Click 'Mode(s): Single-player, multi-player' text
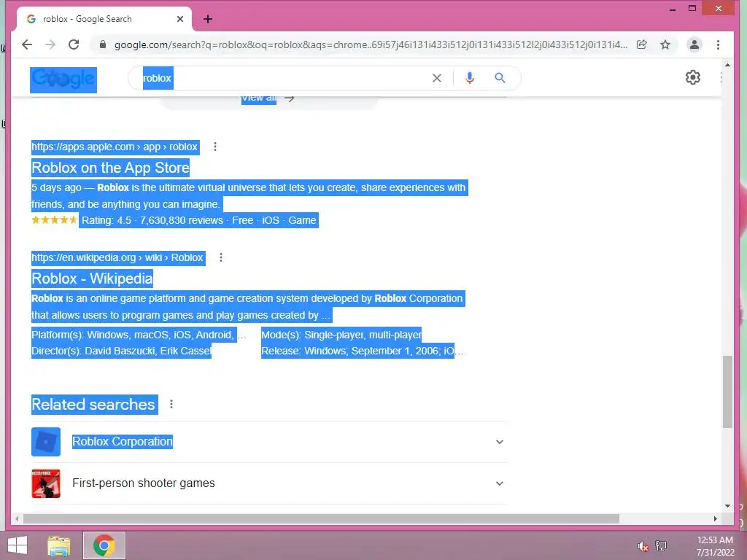Screen dimensions: 747x560 [341, 335]
